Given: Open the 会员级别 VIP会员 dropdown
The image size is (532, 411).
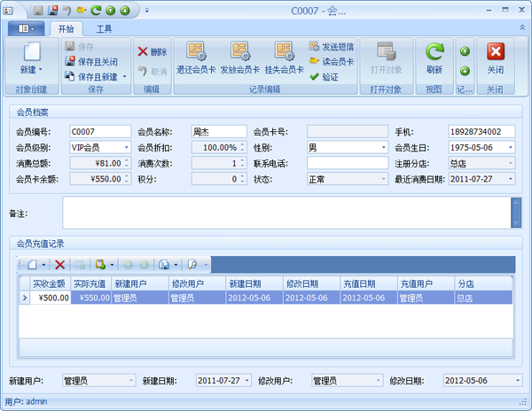Looking at the screenshot, I should coord(126,147).
